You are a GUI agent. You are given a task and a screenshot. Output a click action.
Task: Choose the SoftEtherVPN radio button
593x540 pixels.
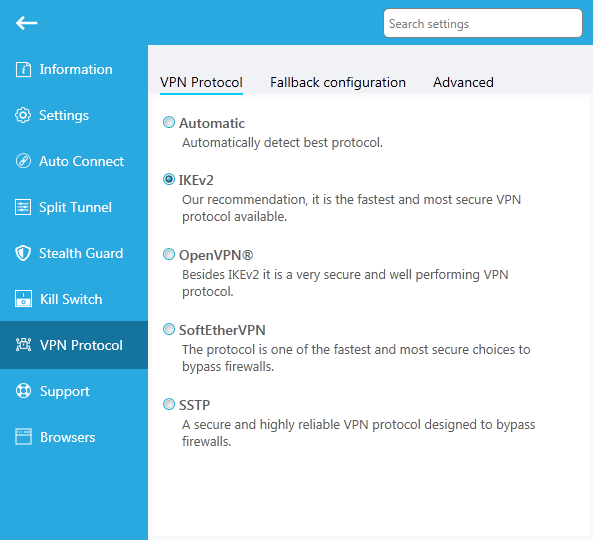tap(169, 329)
